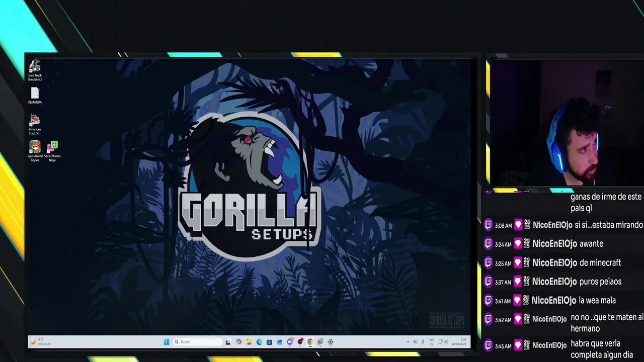Open the DEMANDA text file
Viewport: 644px width, 362px height.
(35, 96)
